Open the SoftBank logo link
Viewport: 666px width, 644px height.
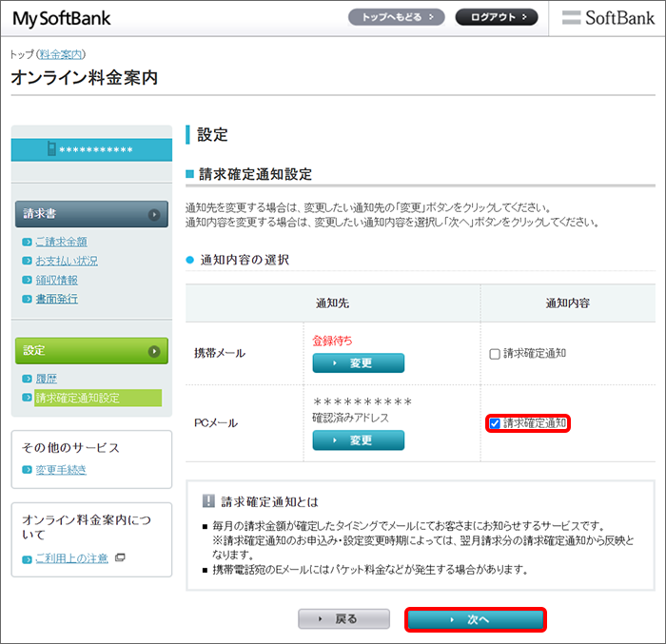608,18
